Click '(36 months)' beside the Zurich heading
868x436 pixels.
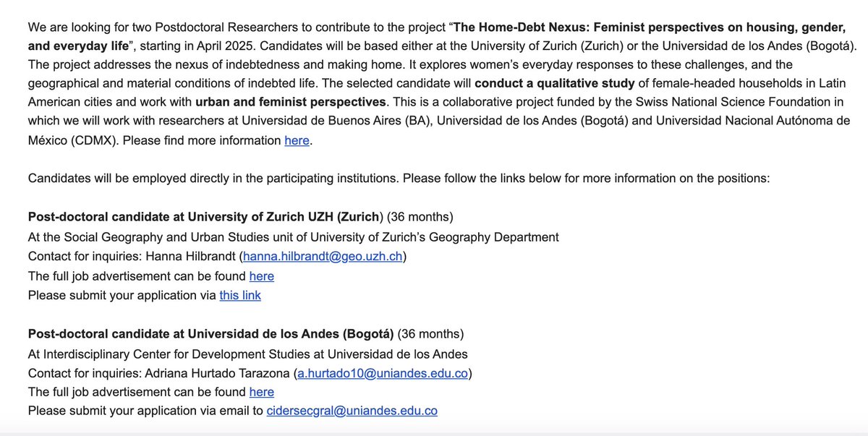[x=420, y=217]
